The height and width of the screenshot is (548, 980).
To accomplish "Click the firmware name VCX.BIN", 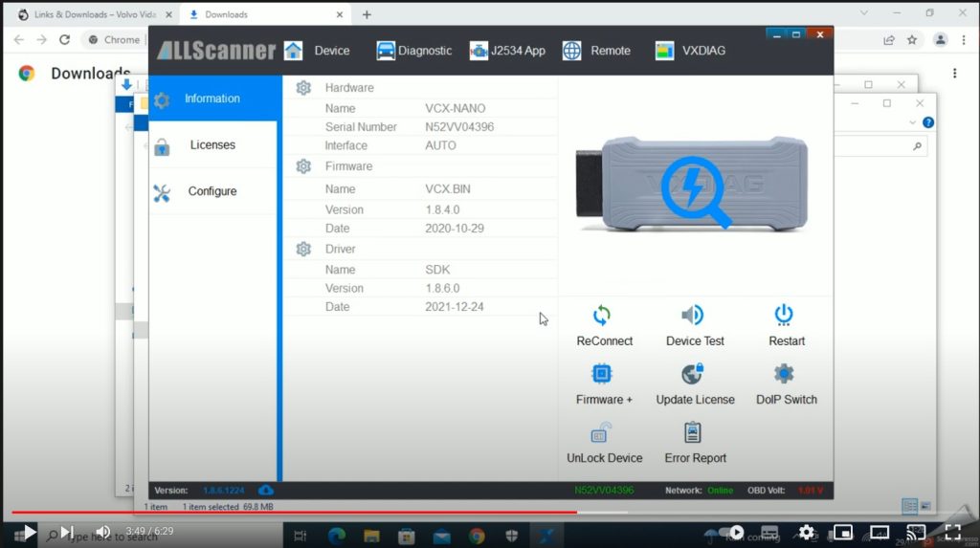I will [448, 188].
